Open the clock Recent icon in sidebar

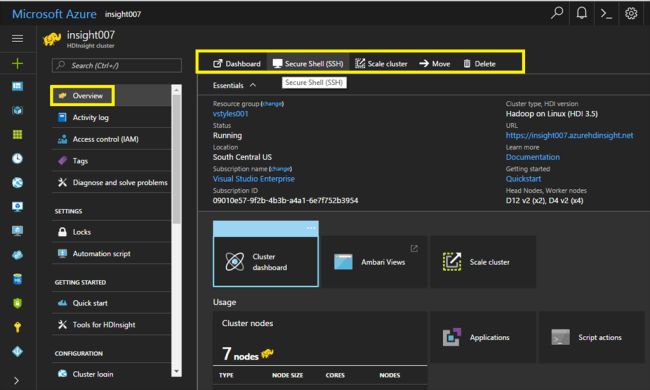17,158
